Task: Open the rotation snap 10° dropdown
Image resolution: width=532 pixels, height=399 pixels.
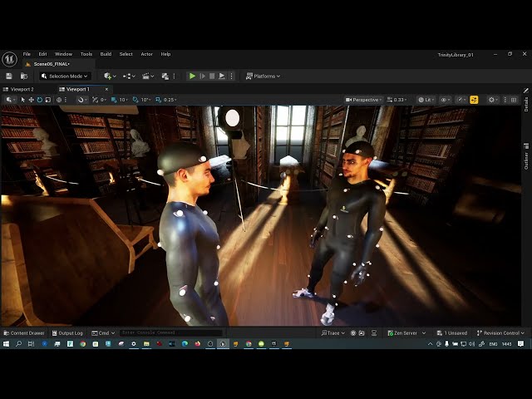Action: 146,100
